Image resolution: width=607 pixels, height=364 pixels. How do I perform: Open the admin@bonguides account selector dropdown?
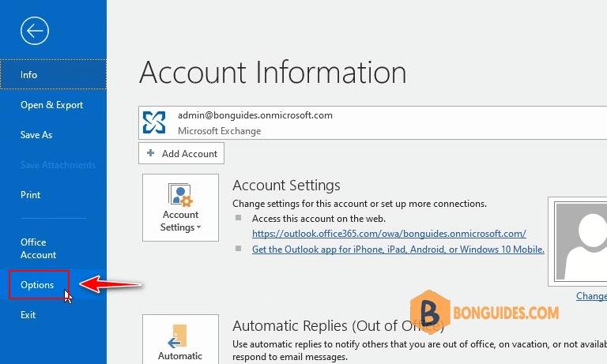373,122
